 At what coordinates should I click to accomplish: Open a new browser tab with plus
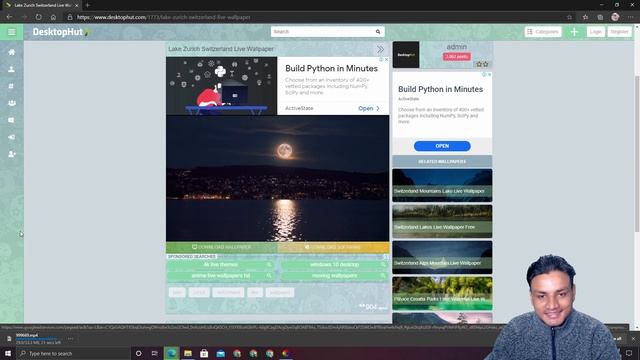tap(87, 5)
